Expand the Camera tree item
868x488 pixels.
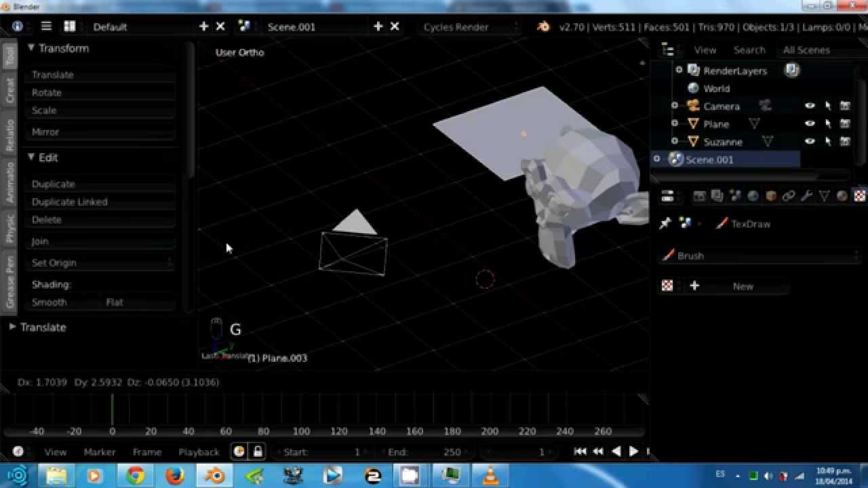click(x=674, y=106)
